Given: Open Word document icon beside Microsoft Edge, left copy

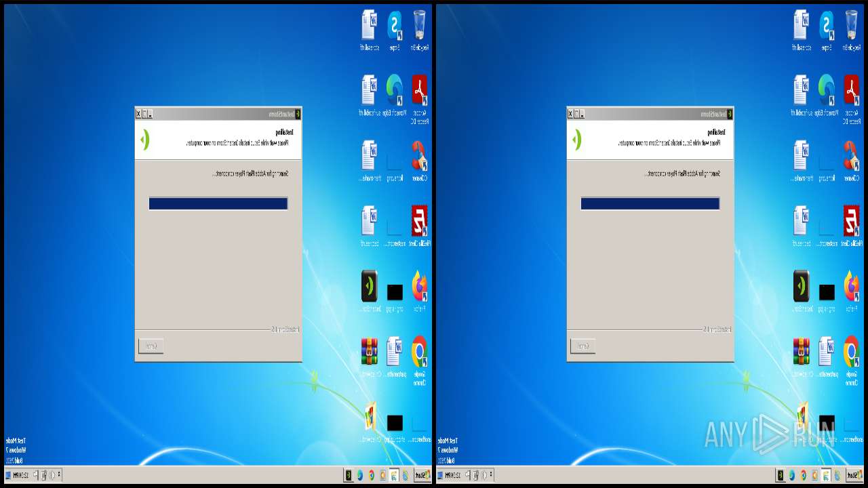Looking at the screenshot, I should click(x=370, y=95).
